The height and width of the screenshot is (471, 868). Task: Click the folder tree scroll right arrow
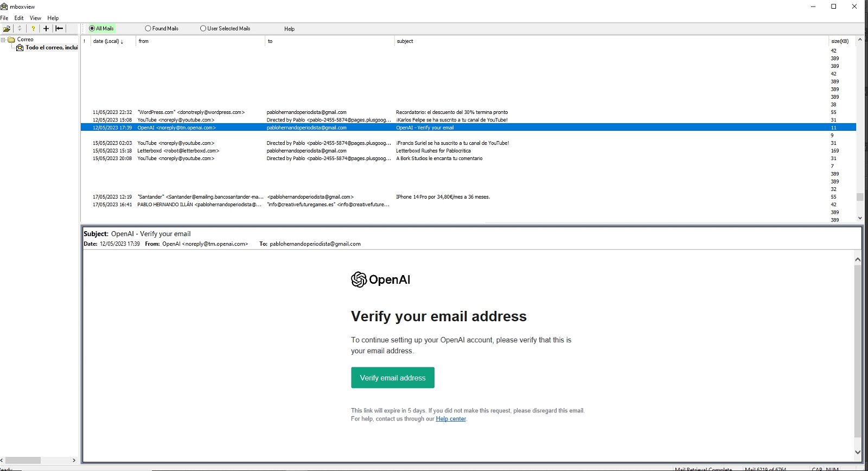pyautogui.click(x=74, y=460)
